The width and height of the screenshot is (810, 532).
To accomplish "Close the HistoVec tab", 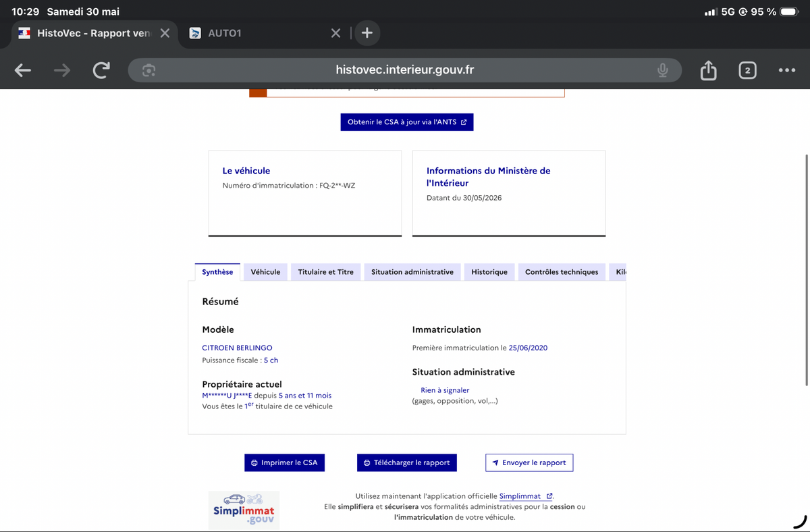I will point(165,33).
